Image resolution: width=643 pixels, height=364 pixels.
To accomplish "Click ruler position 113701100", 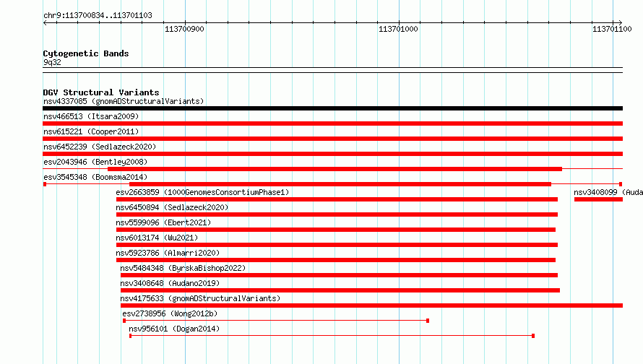I will click(x=612, y=29).
